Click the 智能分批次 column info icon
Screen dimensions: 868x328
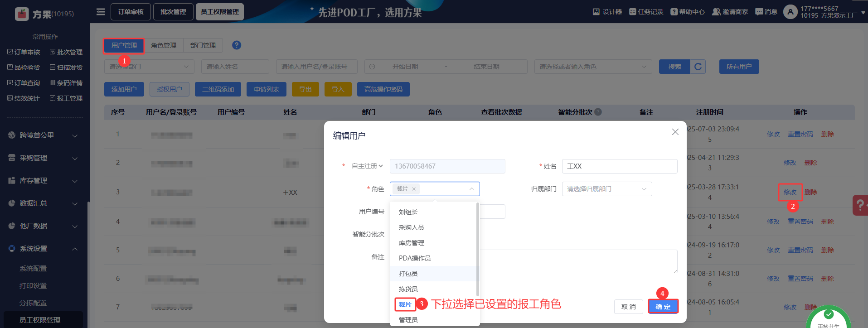pyautogui.click(x=598, y=112)
